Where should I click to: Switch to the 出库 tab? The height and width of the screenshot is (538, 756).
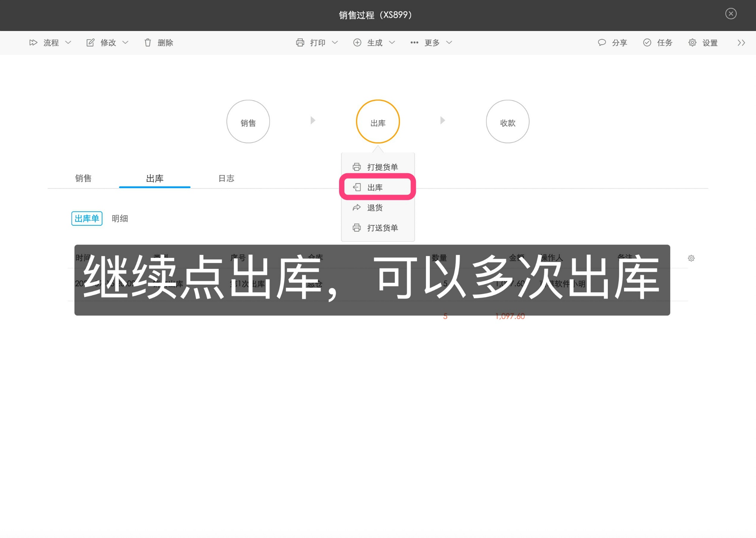pyautogui.click(x=155, y=178)
